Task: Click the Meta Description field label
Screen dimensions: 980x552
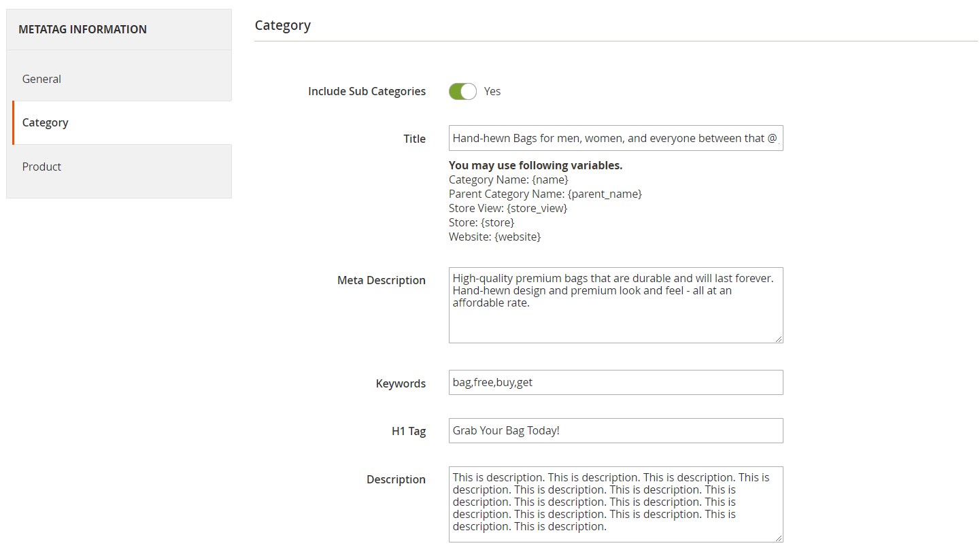Action: click(381, 280)
